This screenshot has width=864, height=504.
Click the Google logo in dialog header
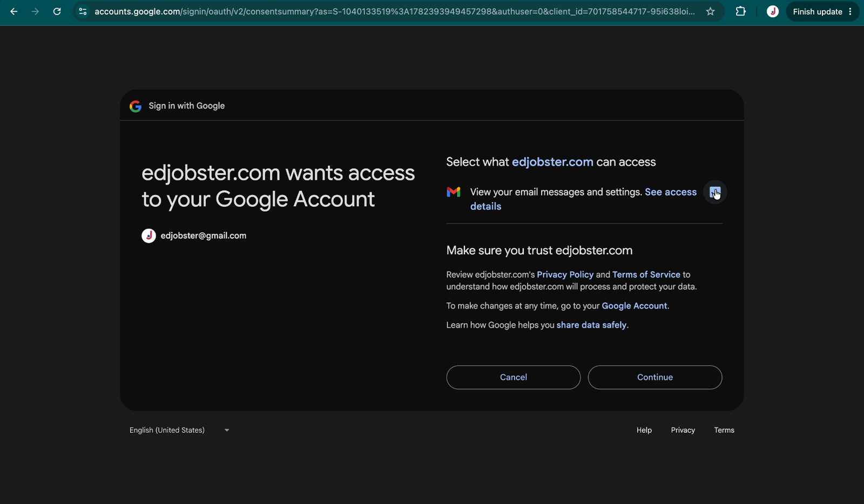click(136, 106)
